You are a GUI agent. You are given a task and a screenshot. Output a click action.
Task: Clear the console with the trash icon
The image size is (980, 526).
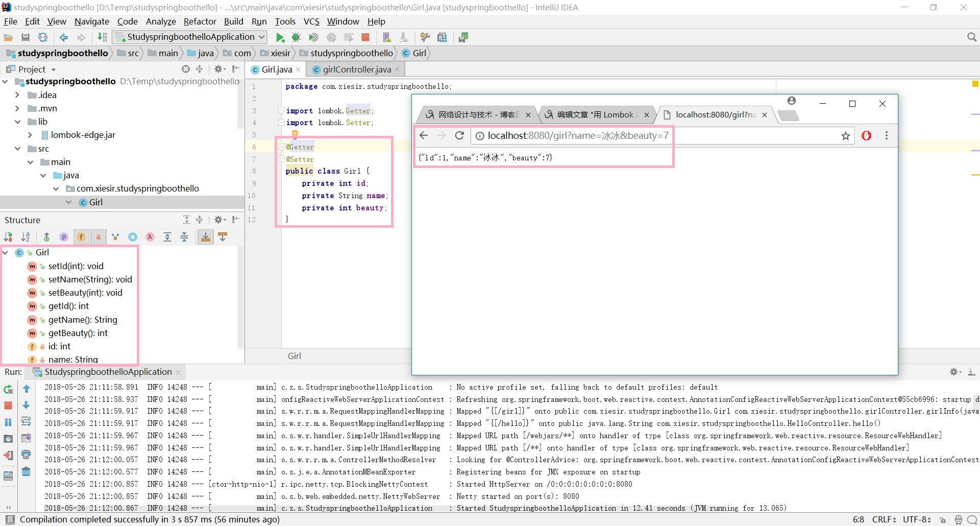click(x=26, y=472)
